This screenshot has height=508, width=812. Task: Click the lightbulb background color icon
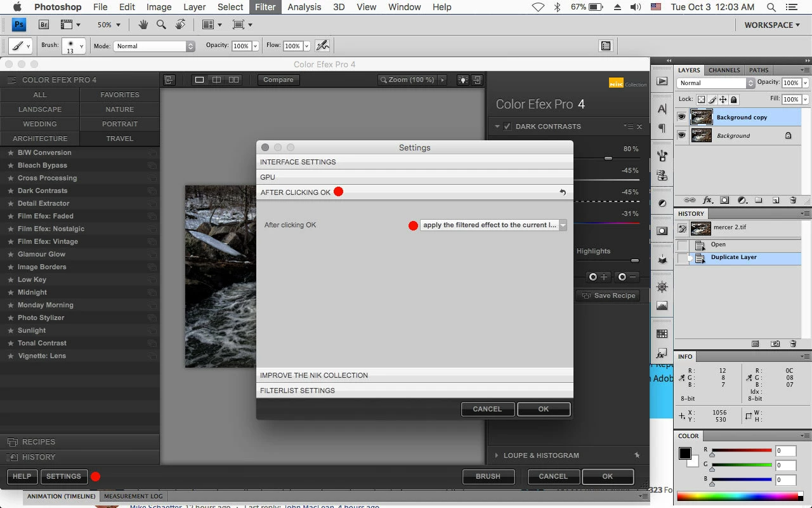463,80
